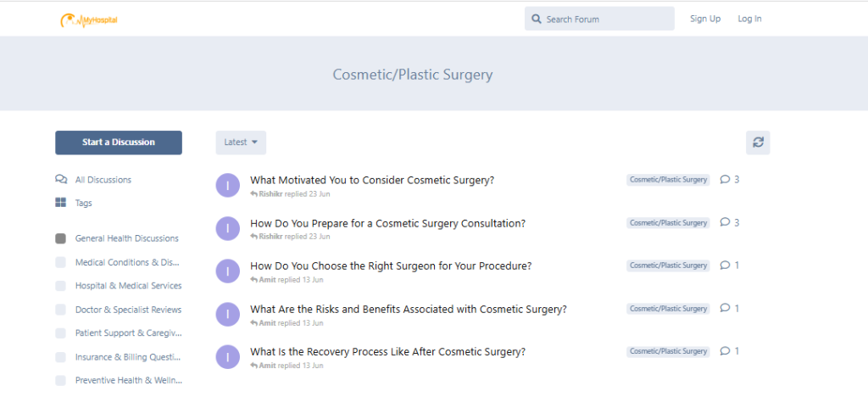The image size is (868, 397).
Task: Open 'How Do You Prepare for a Cosmetic Surgery Consultation?'
Action: [x=388, y=223]
